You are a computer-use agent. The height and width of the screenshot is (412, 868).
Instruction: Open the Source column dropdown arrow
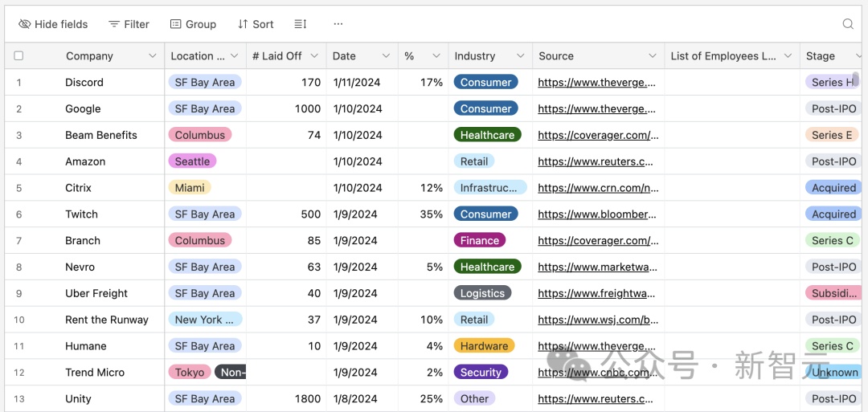pos(653,56)
